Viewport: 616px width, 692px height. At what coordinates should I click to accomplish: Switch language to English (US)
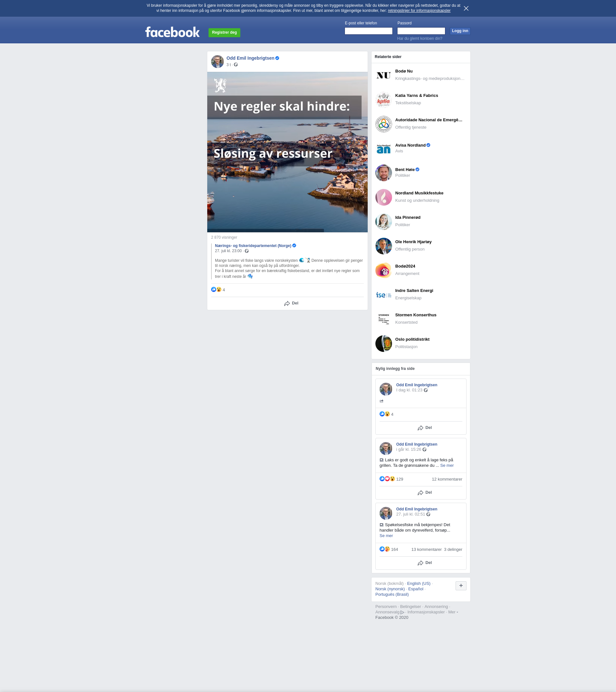[418, 583]
